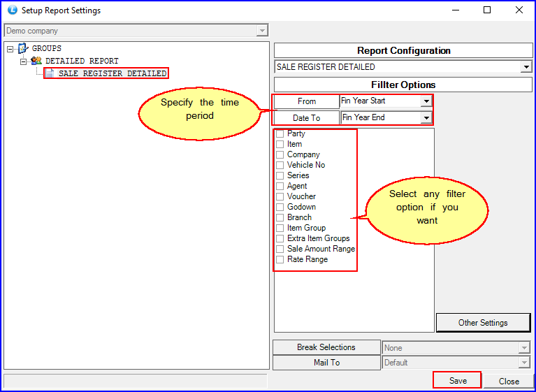
Task: Select SALE REGISTER DETAILED in tree
Action: 112,73
